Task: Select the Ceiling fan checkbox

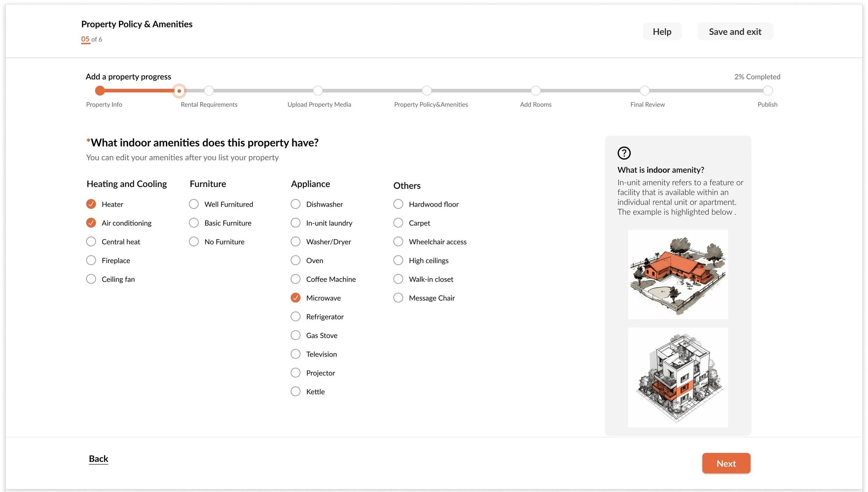Action: coord(91,279)
